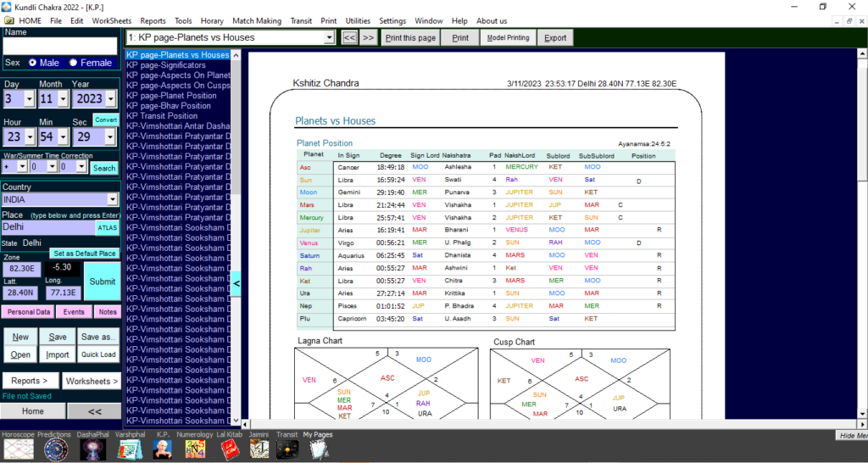Click the Export button
The height and width of the screenshot is (463, 868).
(555, 37)
